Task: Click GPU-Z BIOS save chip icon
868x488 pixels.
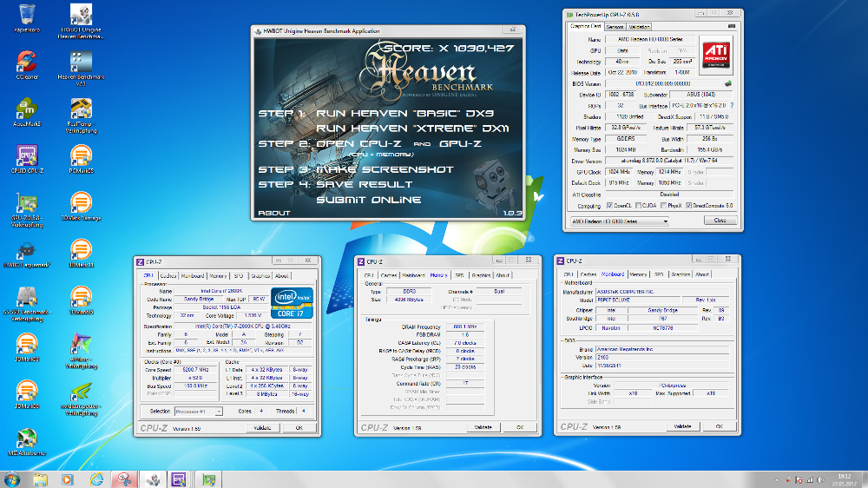Action: [x=728, y=83]
